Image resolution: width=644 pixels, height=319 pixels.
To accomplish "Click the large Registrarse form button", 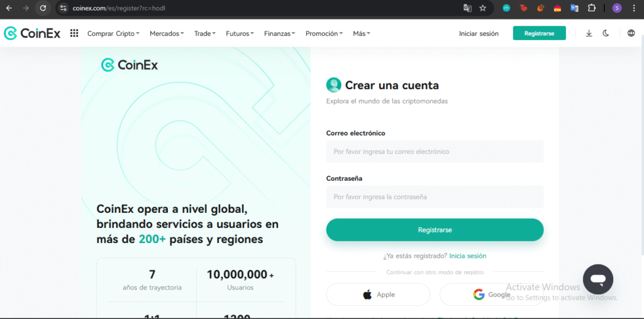I will pos(435,230).
